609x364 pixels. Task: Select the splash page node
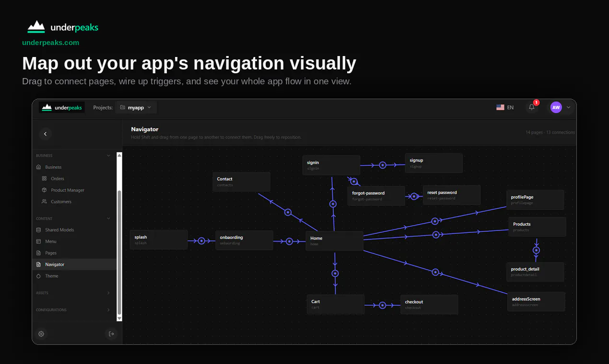158,240
